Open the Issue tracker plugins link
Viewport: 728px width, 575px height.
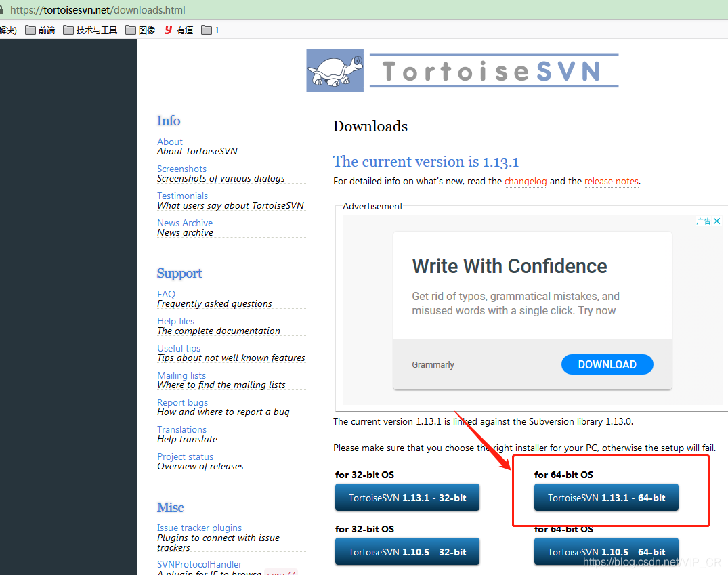click(199, 528)
